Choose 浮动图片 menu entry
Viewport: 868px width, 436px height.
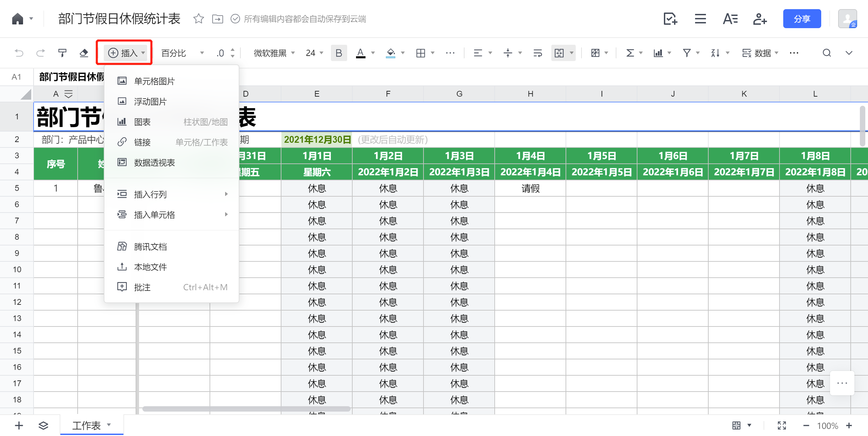click(x=150, y=101)
